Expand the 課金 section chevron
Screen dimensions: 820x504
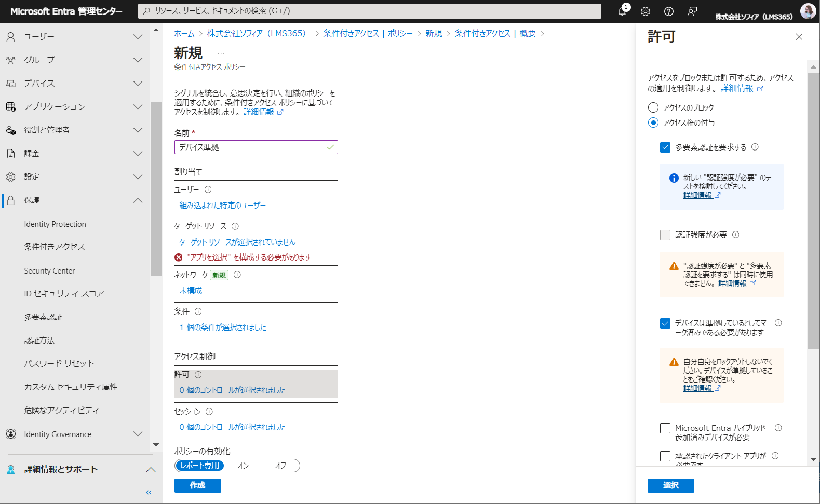[x=138, y=154]
